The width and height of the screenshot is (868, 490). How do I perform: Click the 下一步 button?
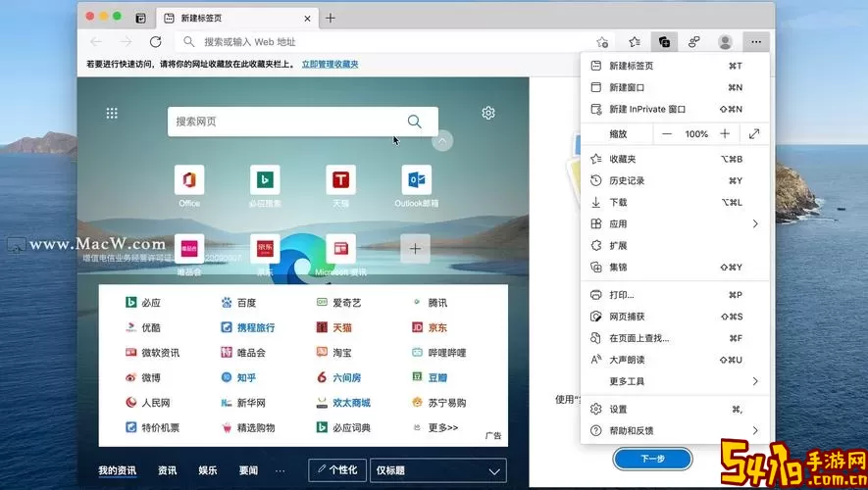(x=652, y=459)
